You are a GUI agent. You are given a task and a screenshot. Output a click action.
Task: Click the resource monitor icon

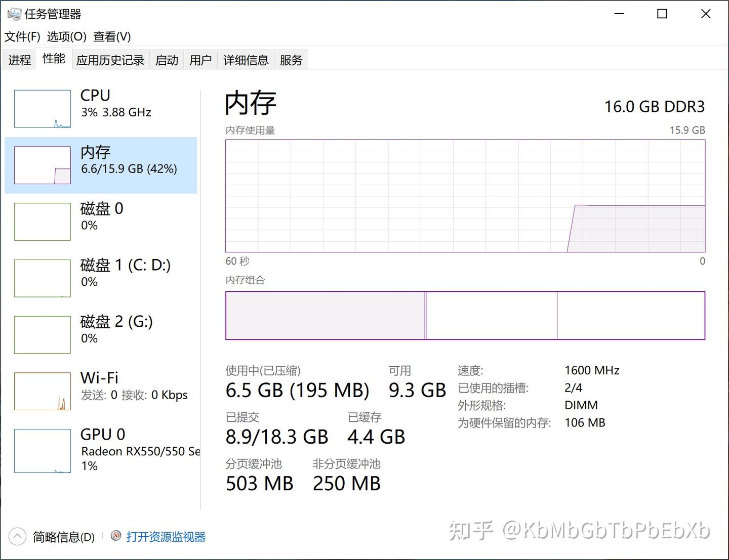(x=116, y=536)
